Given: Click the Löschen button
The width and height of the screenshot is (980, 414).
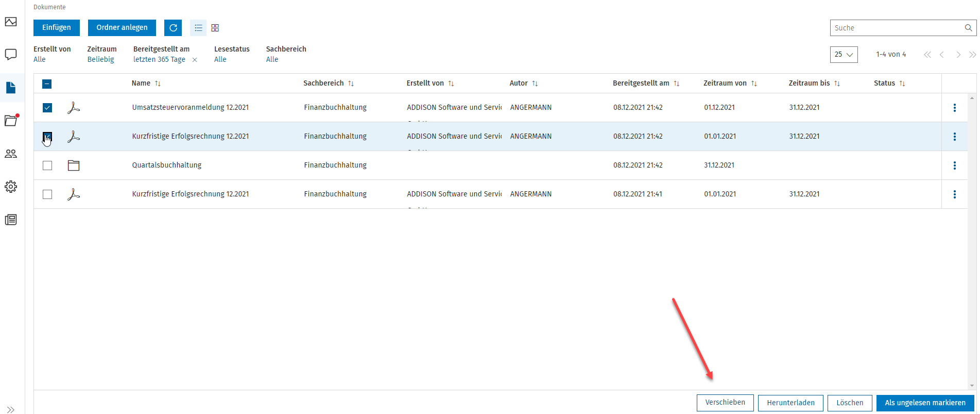Looking at the screenshot, I should (x=850, y=403).
